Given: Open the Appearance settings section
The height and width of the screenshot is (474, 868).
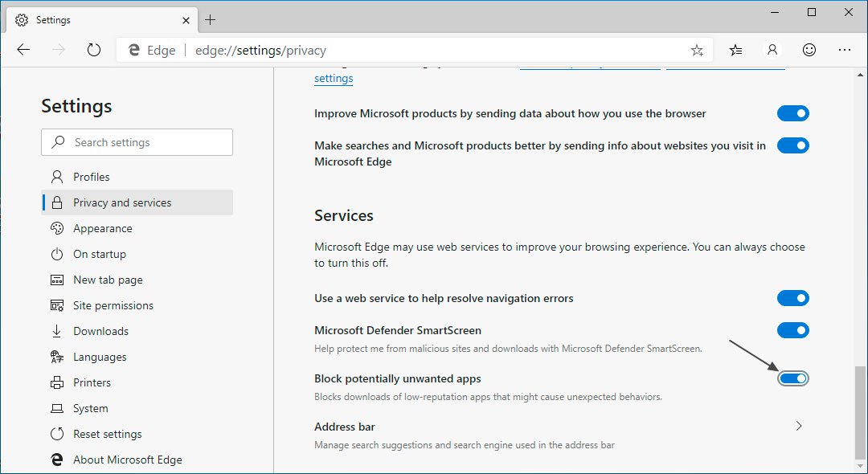Looking at the screenshot, I should click(x=102, y=228).
